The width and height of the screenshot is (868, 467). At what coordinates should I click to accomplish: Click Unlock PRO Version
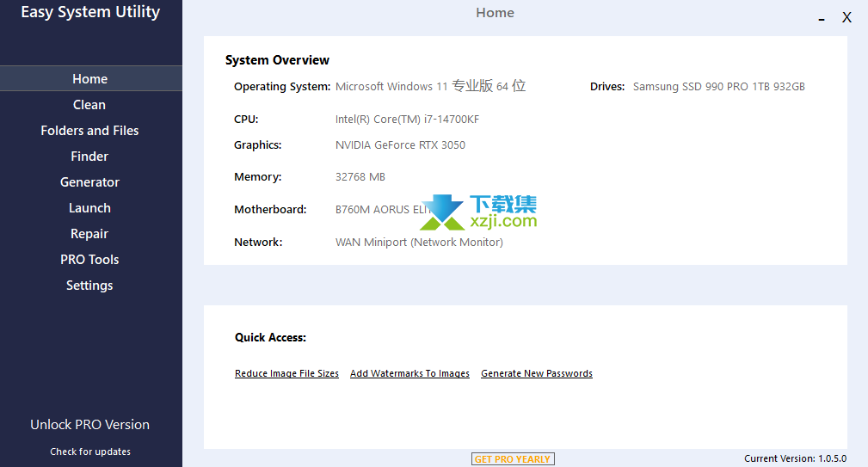pyautogui.click(x=90, y=424)
